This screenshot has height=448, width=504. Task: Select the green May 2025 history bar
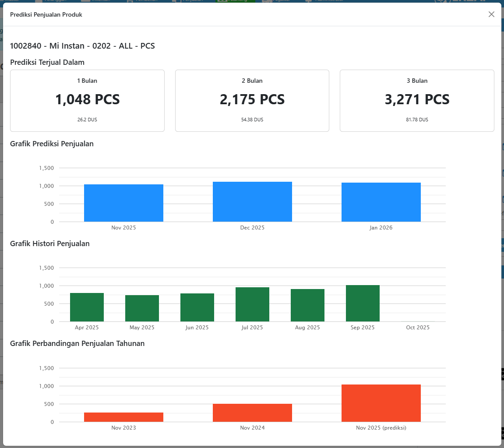point(142,309)
